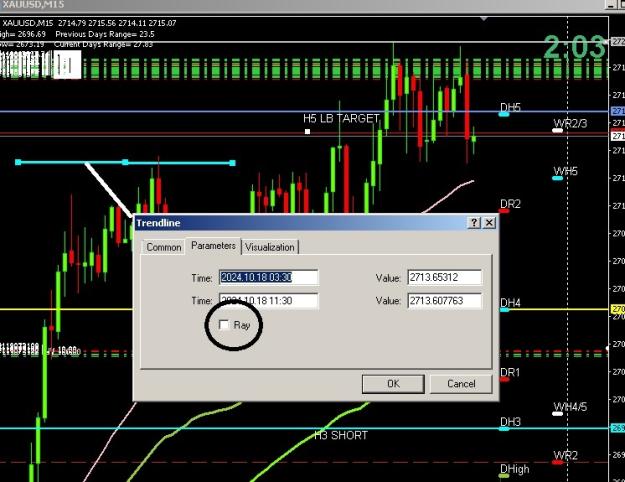The width and height of the screenshot is (625, 482).
Task: Cancel the Trendline dialog
Action: pyautogui.click(x=461, y=384)
